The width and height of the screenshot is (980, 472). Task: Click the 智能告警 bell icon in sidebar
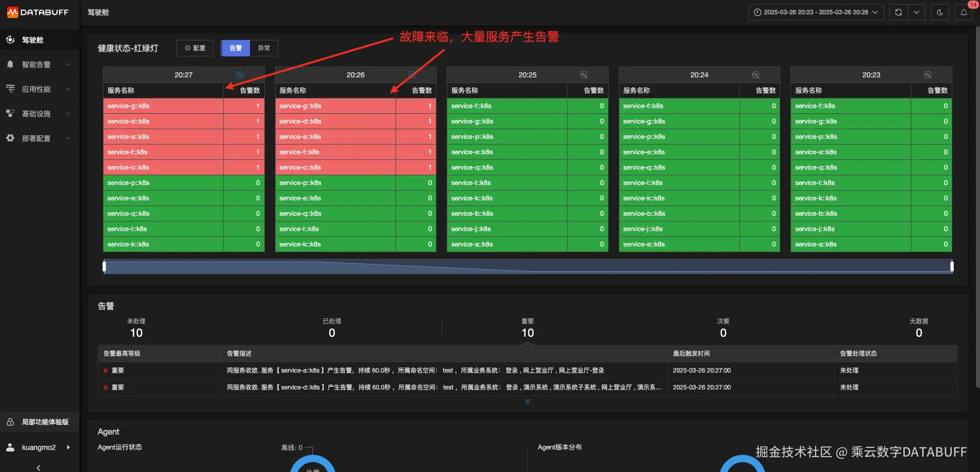click(10, 65)
